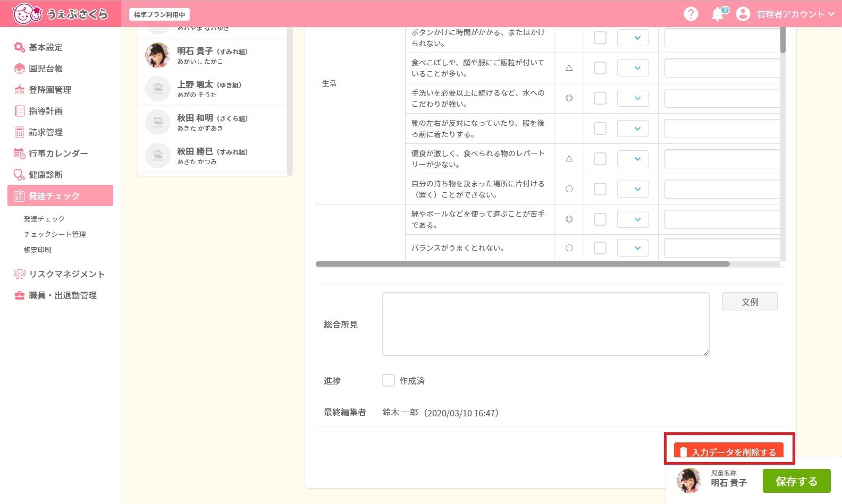
Task: Check box for バランスがうまくとれない row
Action: click(x=600, y=248)
